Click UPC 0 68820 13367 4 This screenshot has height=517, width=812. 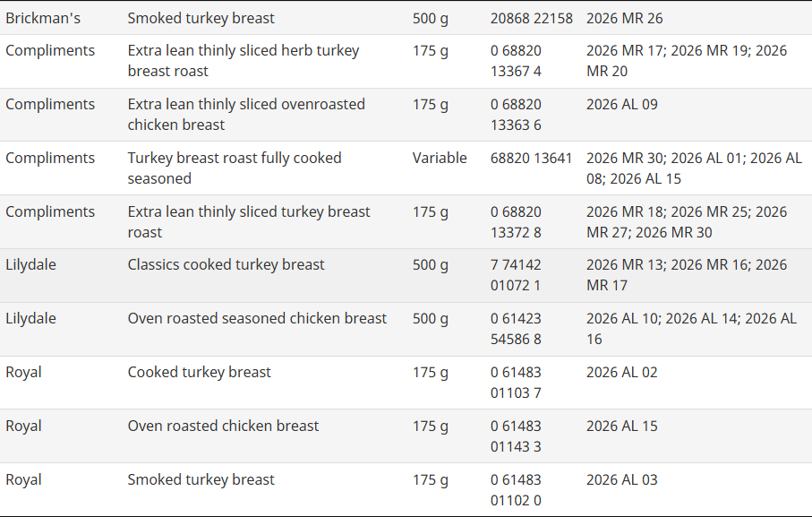[x=516, y=61]
